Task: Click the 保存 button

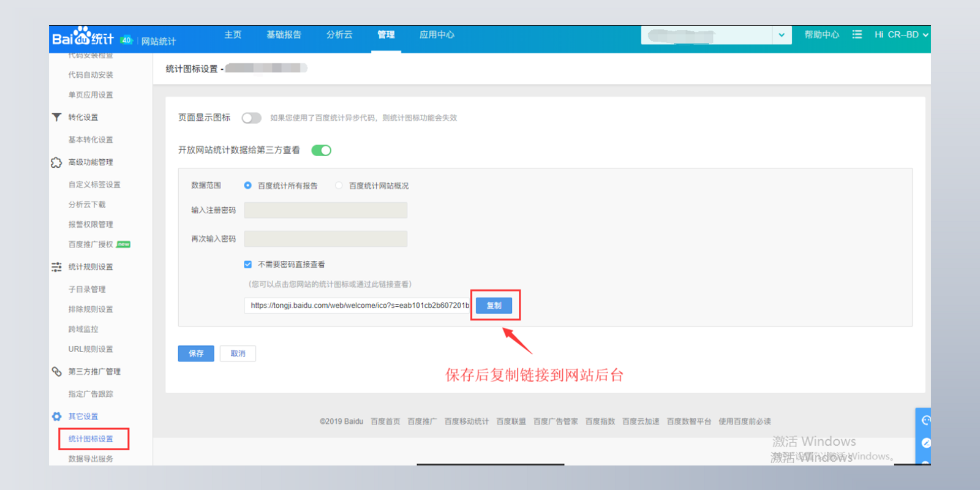Action: click(196, 353)
